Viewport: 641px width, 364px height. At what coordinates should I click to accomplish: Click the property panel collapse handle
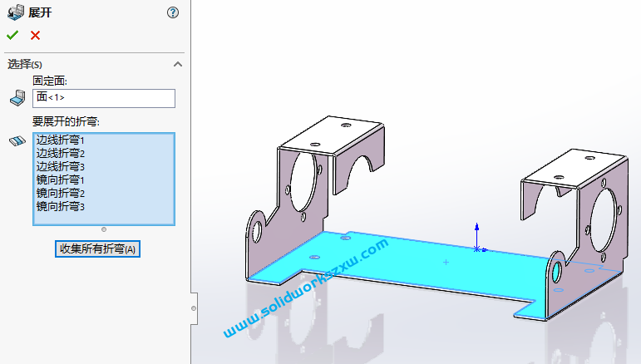click(x=194, y=308)
